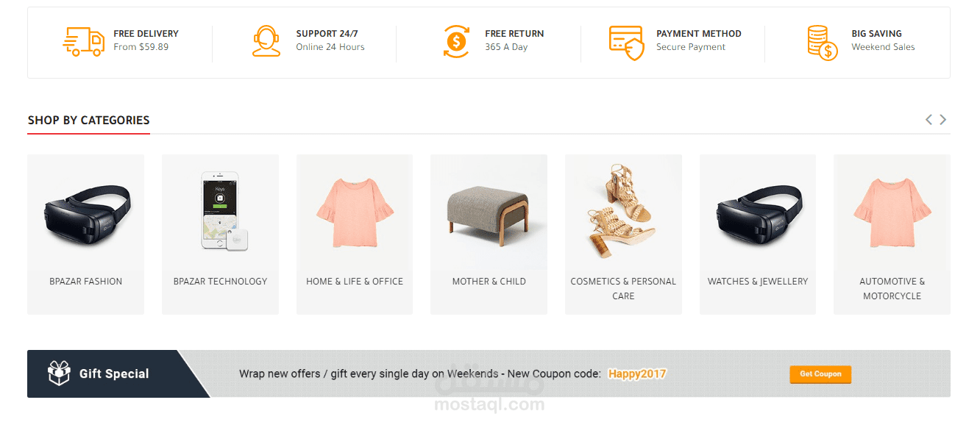Click the Support 24/7 headset icon
The height and width of the screenshot is (422, 980).
tap(266, 41)
